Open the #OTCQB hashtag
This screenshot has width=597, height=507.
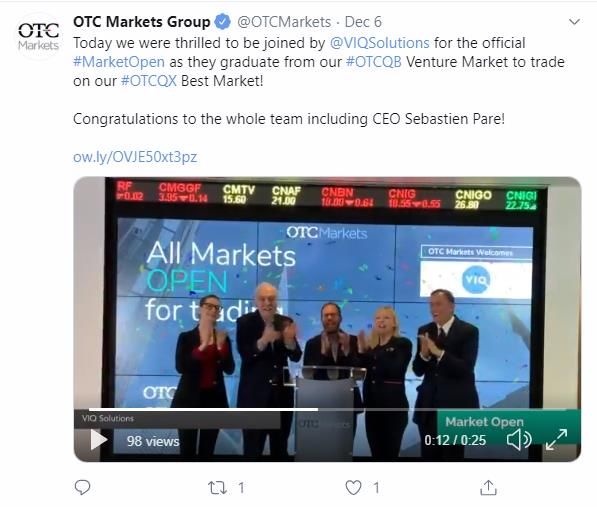click(x=374, y=62)
